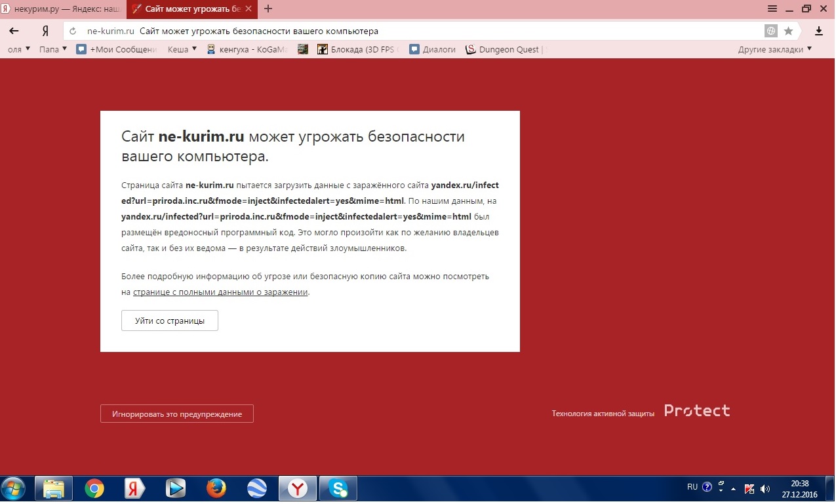Restore down the browser window

(x=806, y=9)
